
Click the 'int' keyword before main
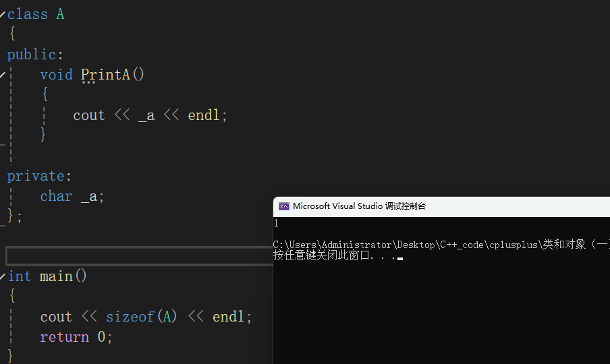point(19,276)
